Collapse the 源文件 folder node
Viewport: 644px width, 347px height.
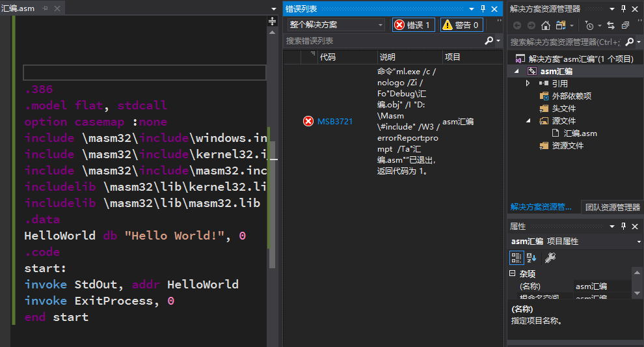click(x=529, y=120)
